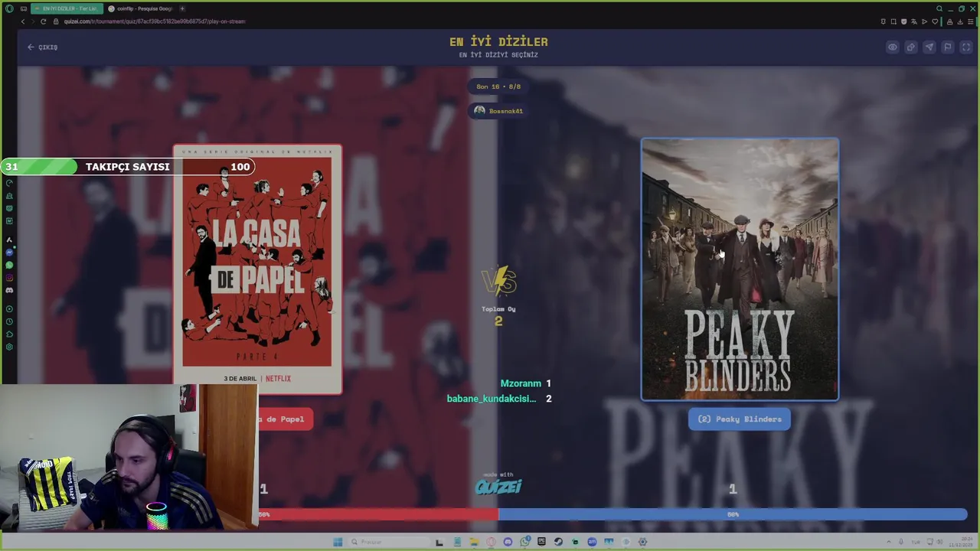Click voter name babane_kundakcisi...

[492, 399]
